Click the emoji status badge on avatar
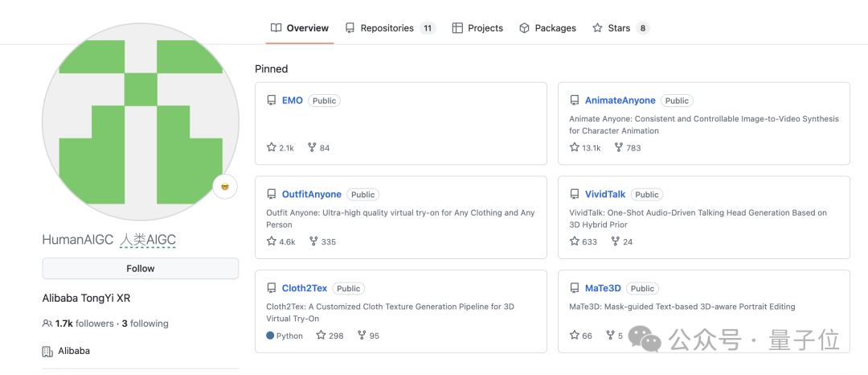The height and width of the screenshot is (375, 868). click(x=225, y=187)
